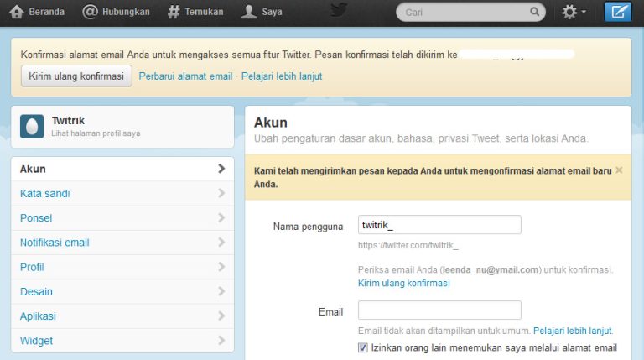Click the Notifikasi email row chevron
This screenshot has height=360, width=644.
click(221, 243)
